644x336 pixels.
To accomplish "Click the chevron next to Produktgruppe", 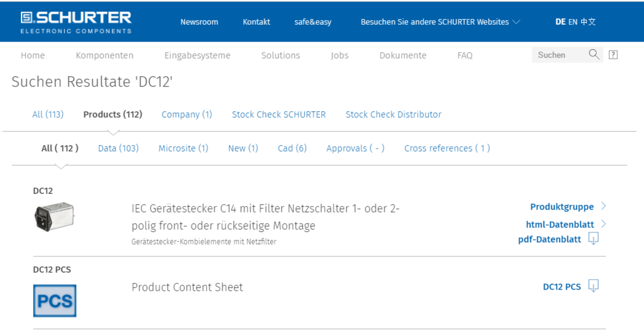I will click(x=604, y=206).
